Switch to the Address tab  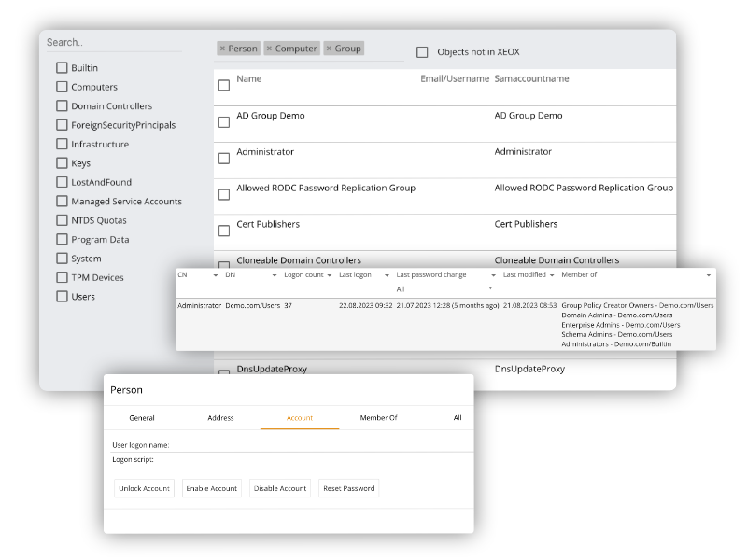tap(220, 417)
